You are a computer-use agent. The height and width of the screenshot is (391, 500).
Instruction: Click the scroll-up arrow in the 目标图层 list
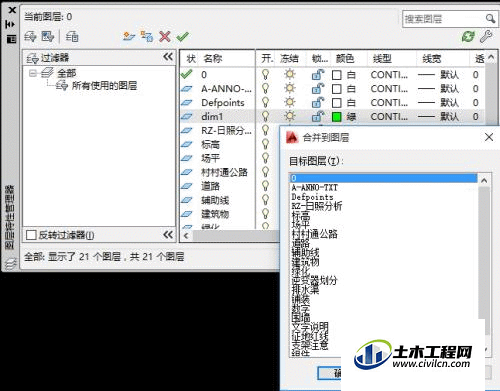click(x=484, y=180)
